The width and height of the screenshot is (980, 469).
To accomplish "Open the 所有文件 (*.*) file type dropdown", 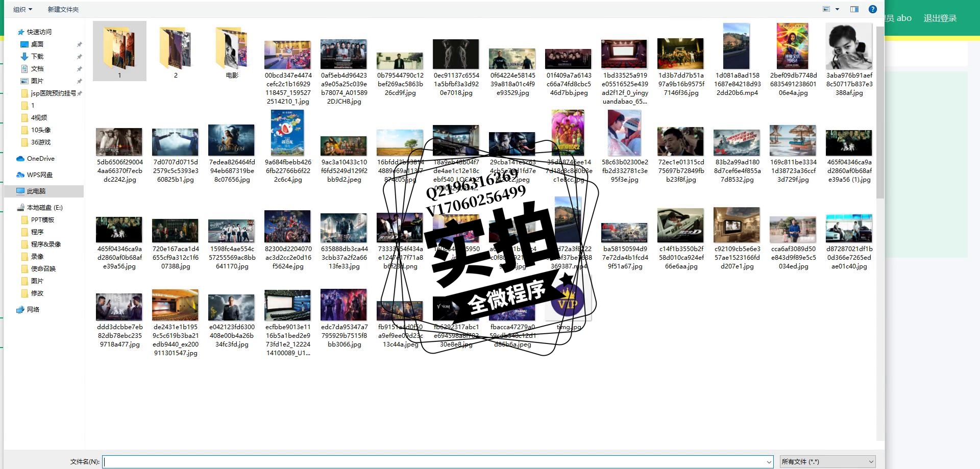I will (827, 462).
